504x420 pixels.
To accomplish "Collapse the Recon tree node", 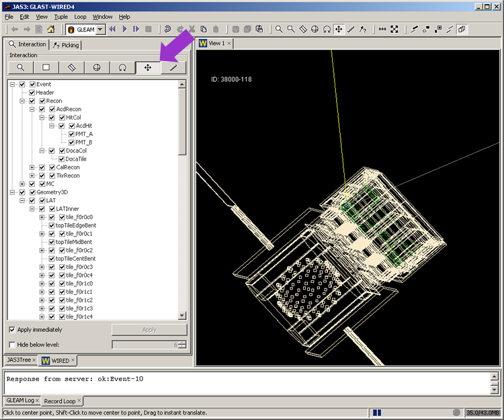I will (x=22, y=101).
